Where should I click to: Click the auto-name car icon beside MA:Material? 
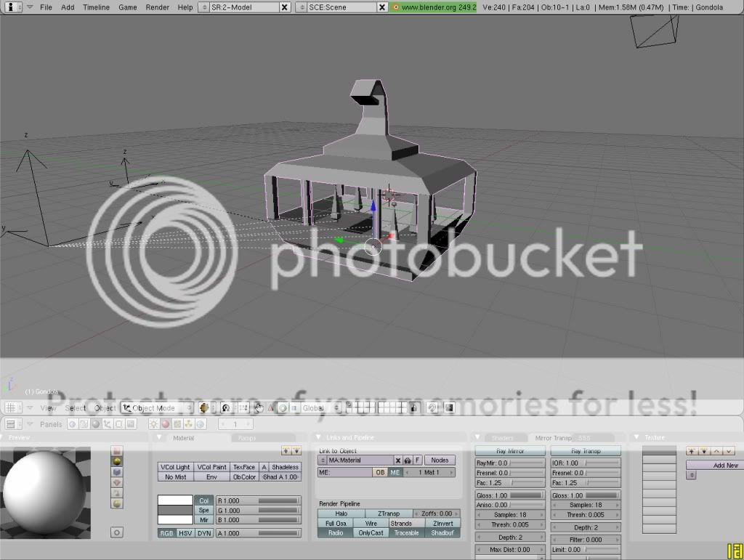(x=408, y=460)
